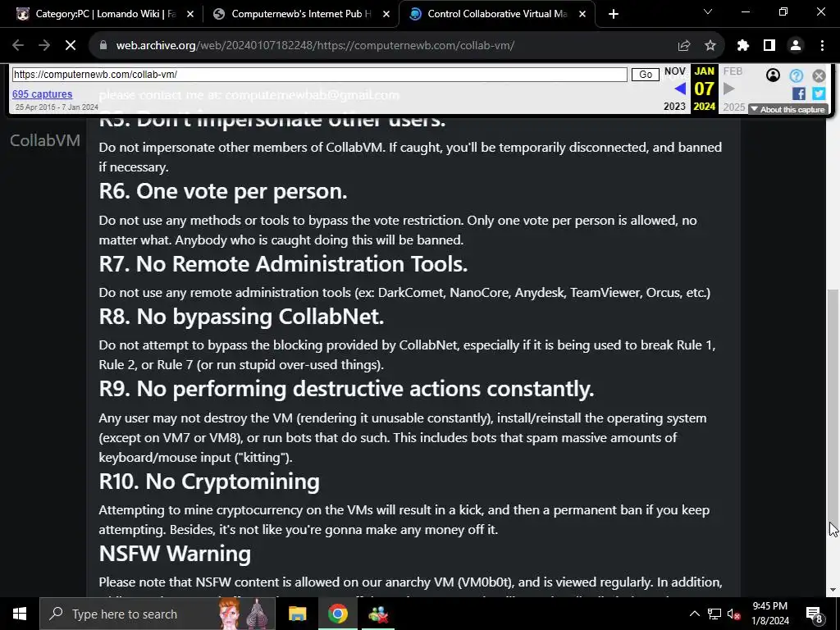
Task: Close the Lomando Wiki tab
Action: 190,14
